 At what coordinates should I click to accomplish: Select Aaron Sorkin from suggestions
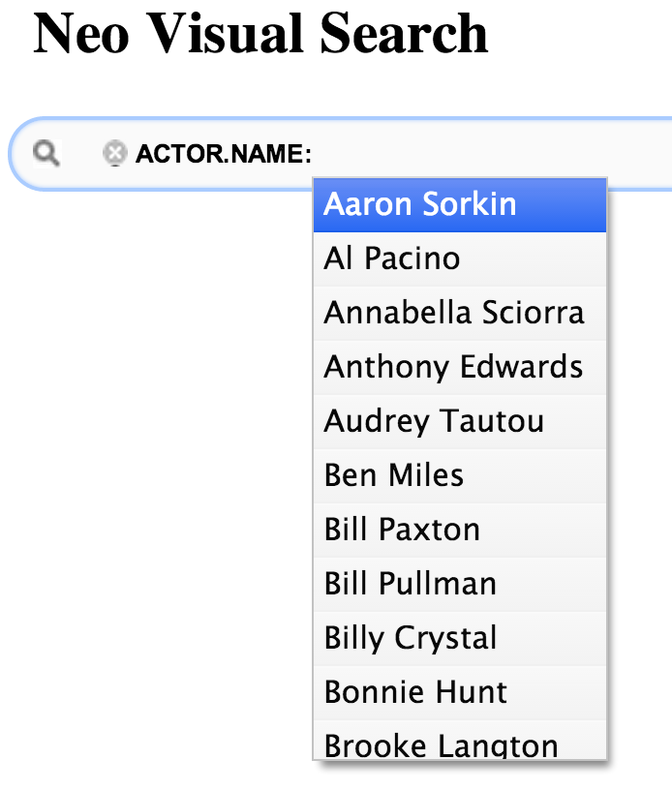(419, 204)
